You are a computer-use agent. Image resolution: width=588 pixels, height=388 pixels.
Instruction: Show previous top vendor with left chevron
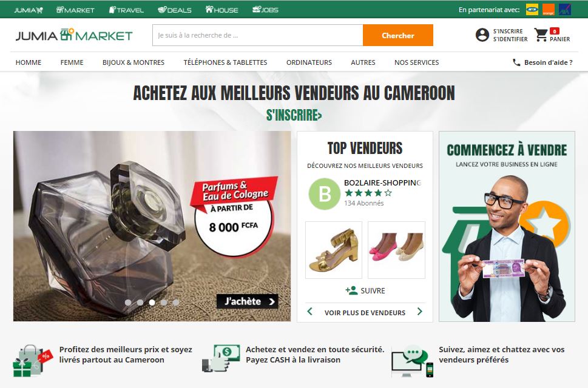click(309, 311)
